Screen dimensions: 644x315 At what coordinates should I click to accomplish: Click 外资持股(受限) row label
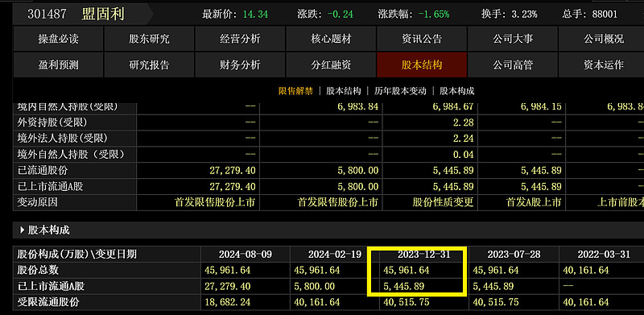[52, 122]
